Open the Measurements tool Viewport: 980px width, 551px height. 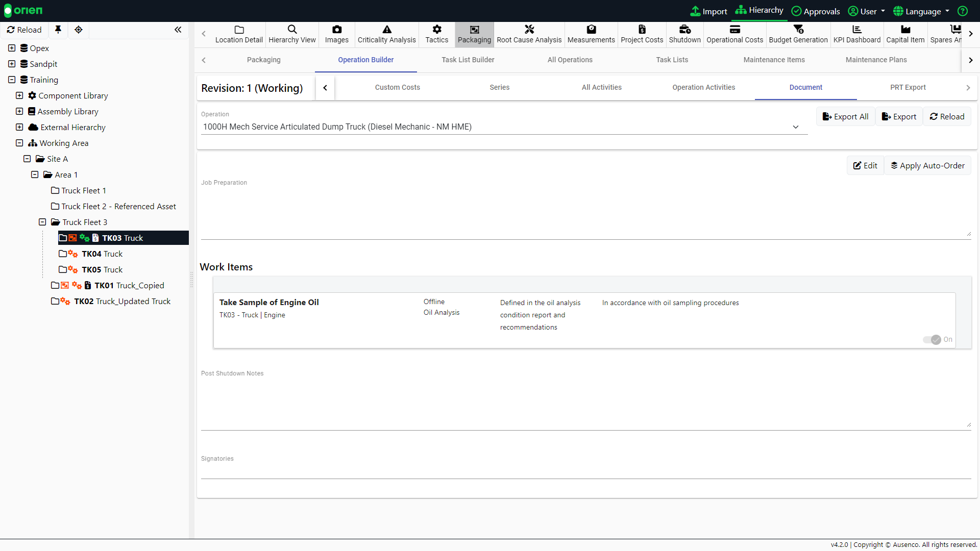[591, 34]
